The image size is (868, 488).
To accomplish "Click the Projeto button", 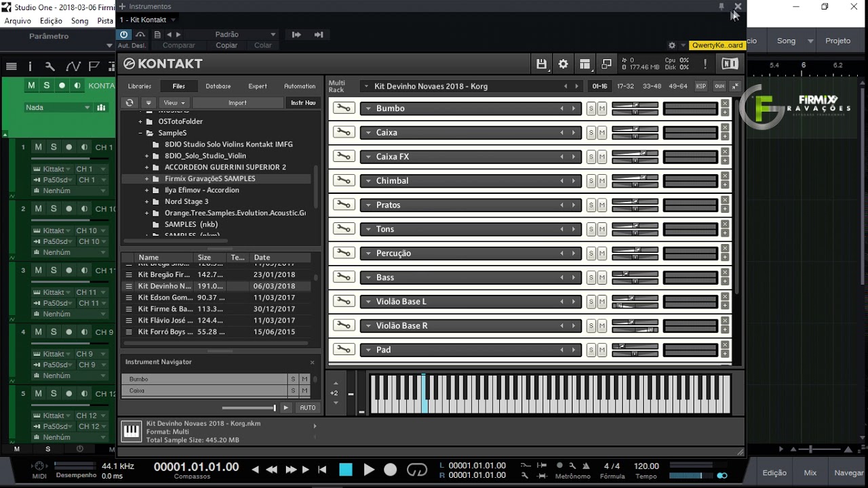I will 838,41.
